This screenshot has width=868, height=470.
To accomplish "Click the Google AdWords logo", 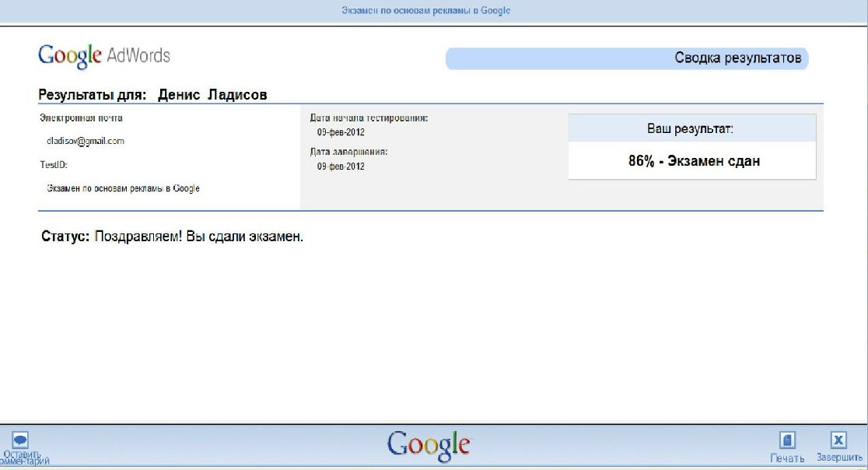I will pyautogui.click(x=104, y=55).
